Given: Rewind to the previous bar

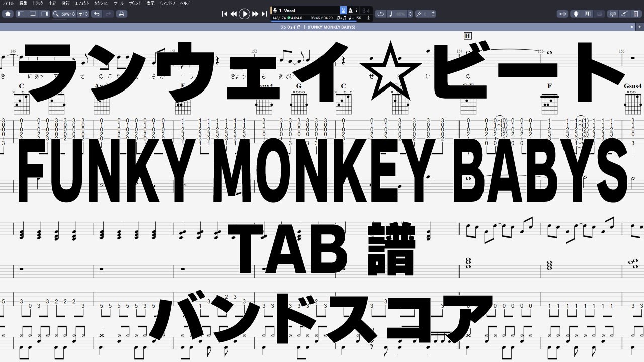Looking at the screenshot, I should click(234, 14).
